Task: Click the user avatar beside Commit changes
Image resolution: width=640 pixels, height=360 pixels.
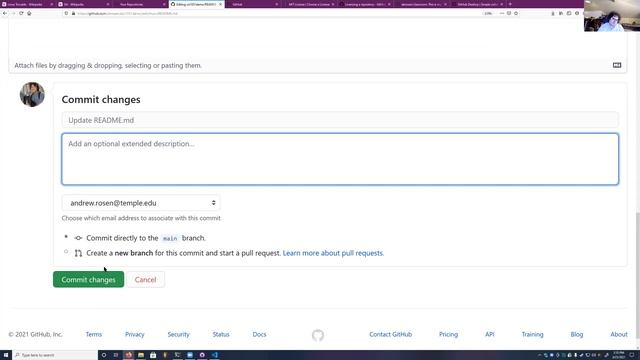Action: [x=32, y=94]
